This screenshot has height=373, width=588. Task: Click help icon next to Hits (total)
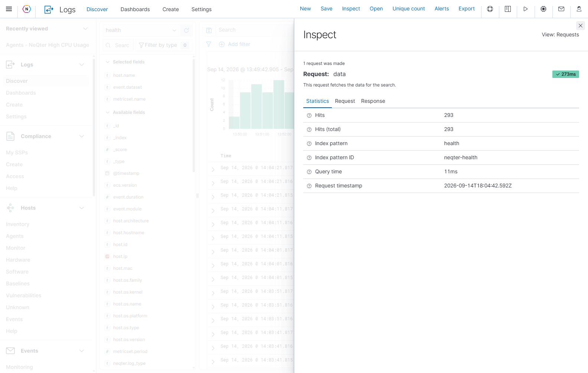point(309,130)
